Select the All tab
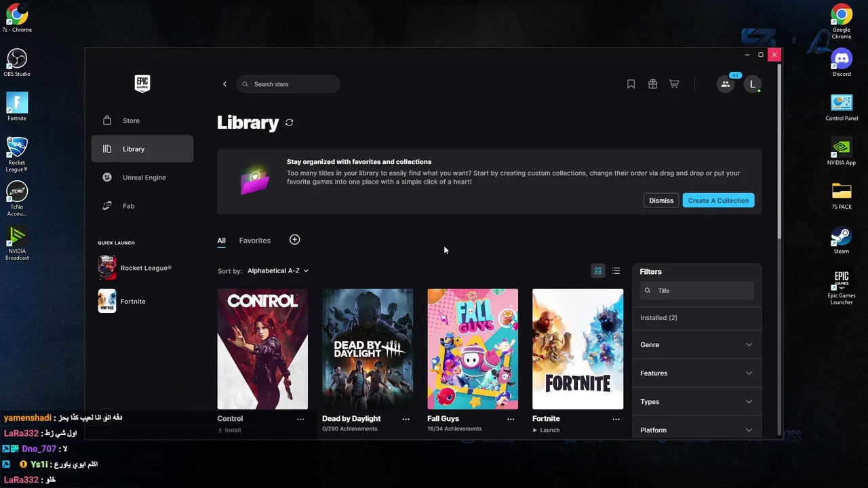Screen dimensions: 868x488 point(221,241)
